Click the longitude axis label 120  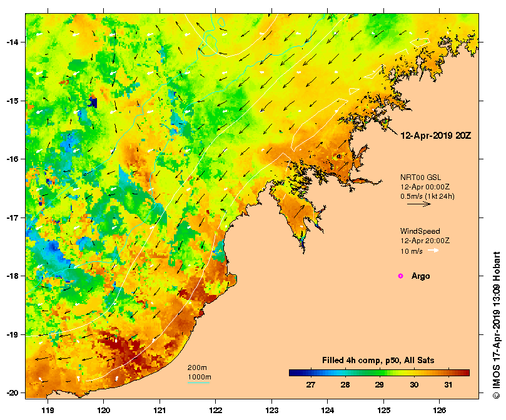(x=104, y=411)
